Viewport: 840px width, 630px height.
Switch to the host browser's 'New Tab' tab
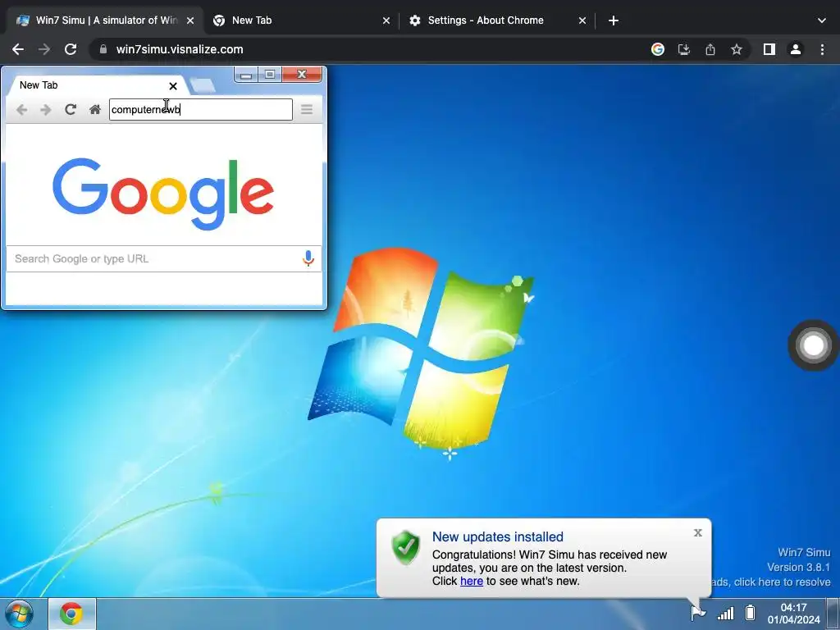[300, 21]
